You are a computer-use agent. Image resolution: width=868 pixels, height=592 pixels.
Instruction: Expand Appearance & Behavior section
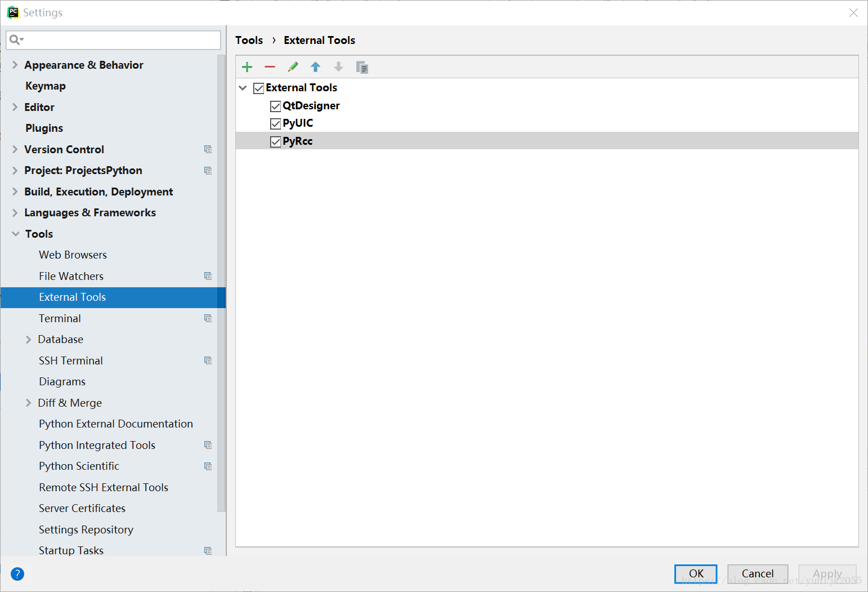pyautogui.click(x=15, y=65)
